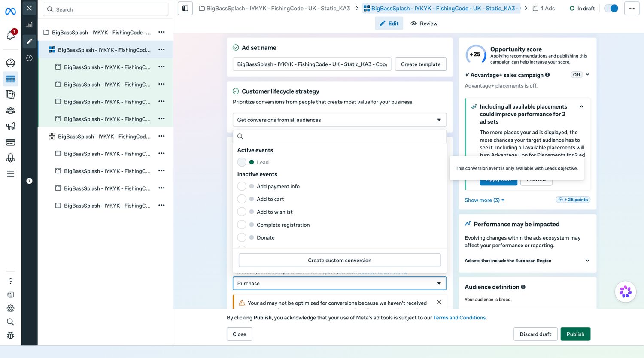Open the Purchase conversion event dropdown
The height and width of the screenshot is (358, 644).
[x=339, y=283]
